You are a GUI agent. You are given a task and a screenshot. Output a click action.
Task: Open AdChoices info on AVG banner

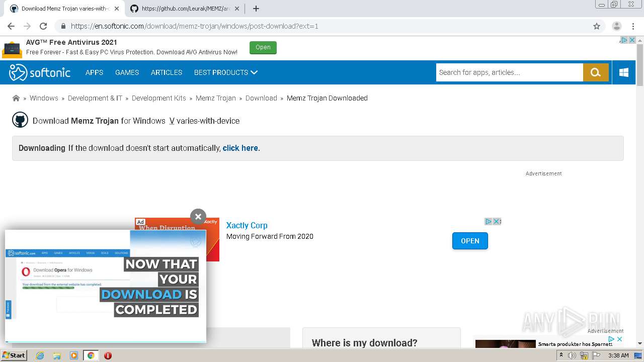pyautogui.click(x=624, y=40)
